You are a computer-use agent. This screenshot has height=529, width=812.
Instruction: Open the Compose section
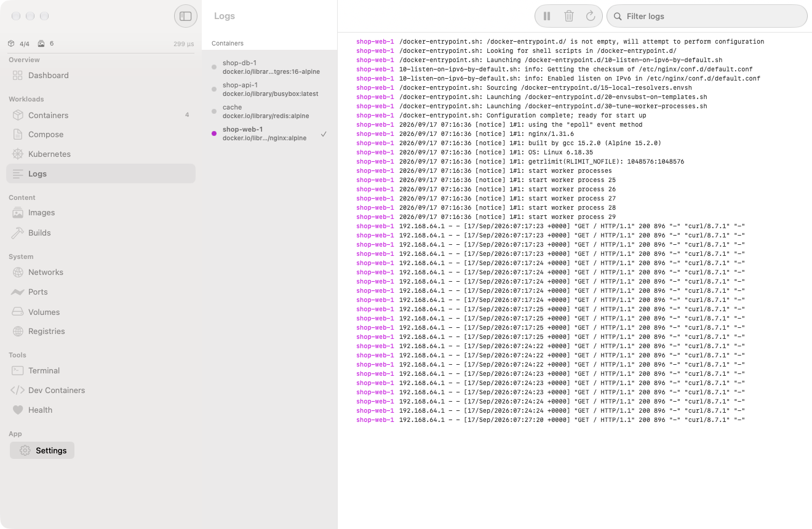point(101,135)
